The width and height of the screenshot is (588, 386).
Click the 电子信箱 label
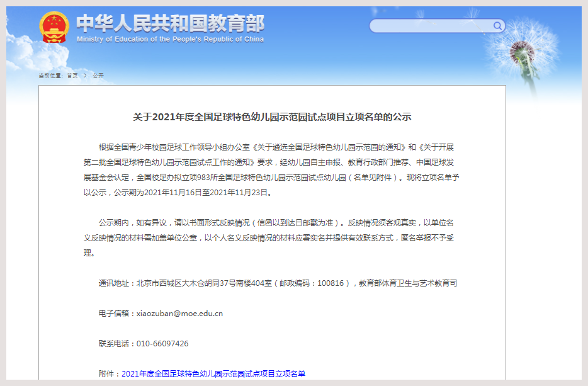click(x=113, y=314)
